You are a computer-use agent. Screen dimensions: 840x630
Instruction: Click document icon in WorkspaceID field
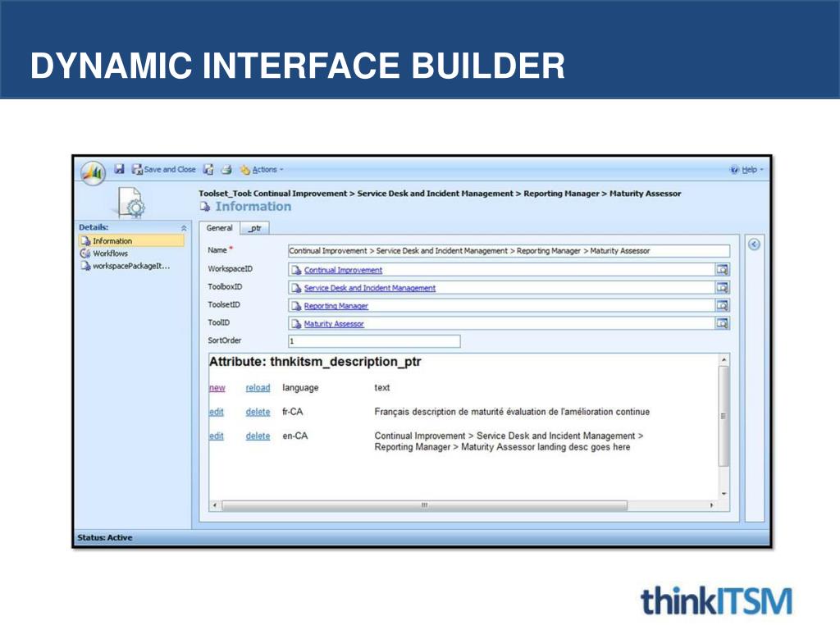click(x=296, y=270)
